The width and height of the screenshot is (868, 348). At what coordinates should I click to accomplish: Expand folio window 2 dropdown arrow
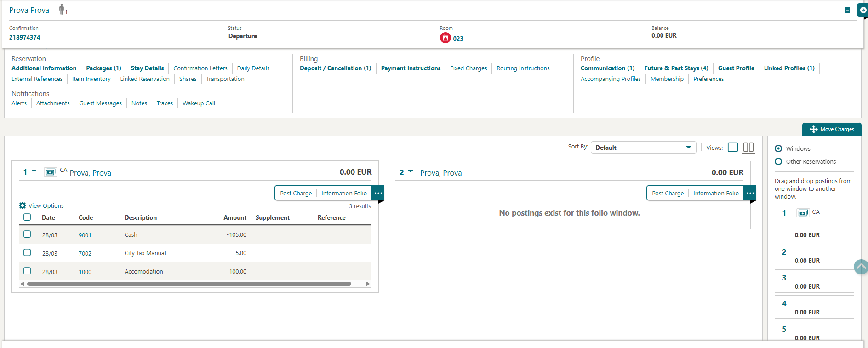point(411,171)
